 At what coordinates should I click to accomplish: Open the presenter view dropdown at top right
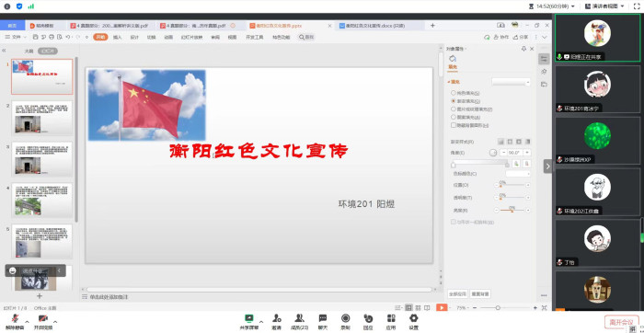tap(604, 6)
